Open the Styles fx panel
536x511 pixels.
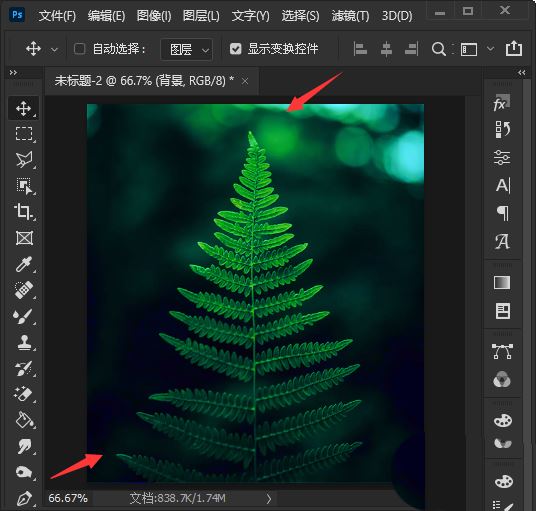click(502, 103)
